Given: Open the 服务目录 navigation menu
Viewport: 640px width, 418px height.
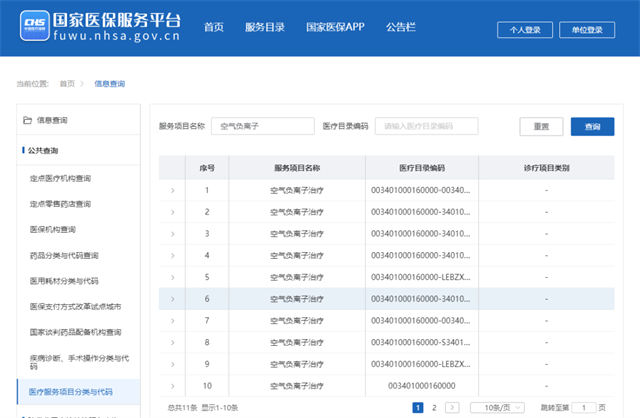Looking at the screenshot, I should tap(265, 27).
